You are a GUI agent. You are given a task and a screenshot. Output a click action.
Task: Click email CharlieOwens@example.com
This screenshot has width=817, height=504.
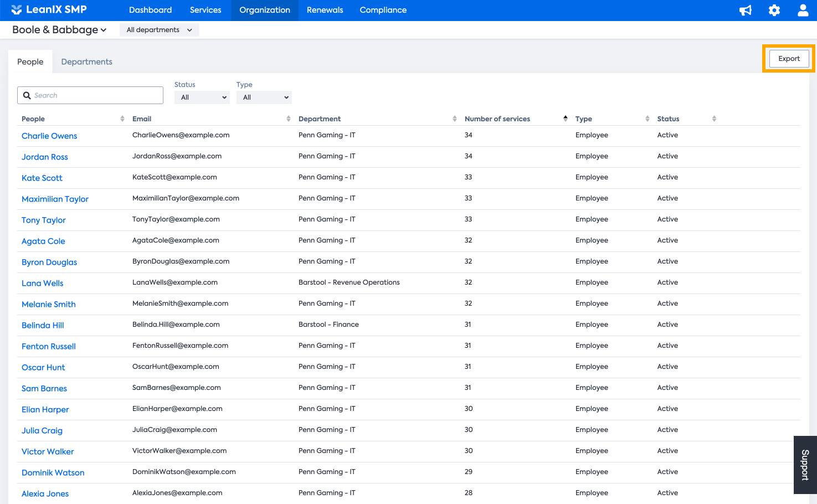(x=181, y=135)
